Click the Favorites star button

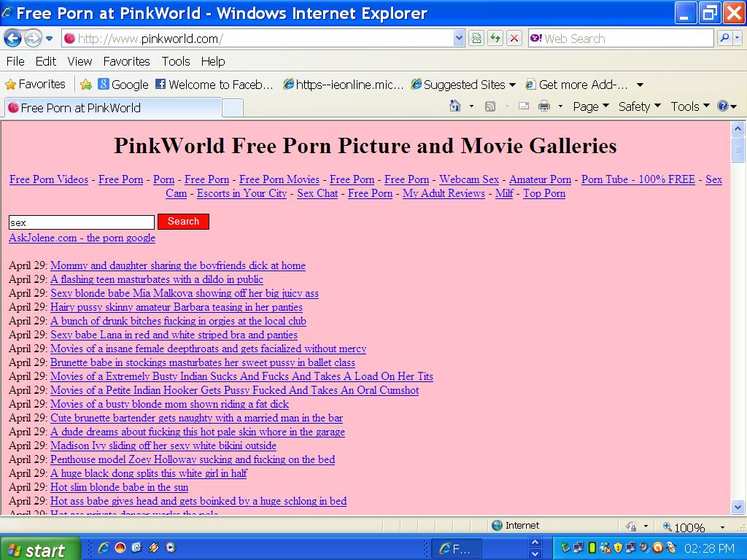35,85
